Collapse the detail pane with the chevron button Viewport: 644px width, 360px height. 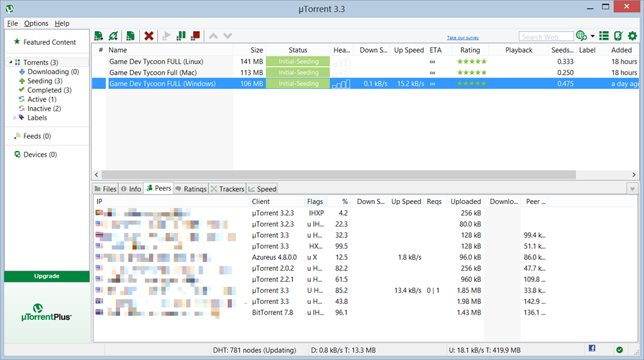coord(632,189)
